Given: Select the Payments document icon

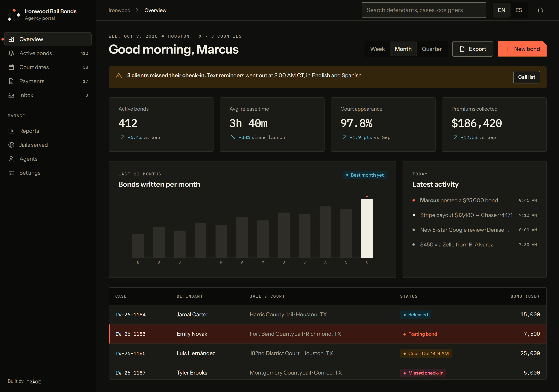Looking at the screenshot, I should coord(11,81).
